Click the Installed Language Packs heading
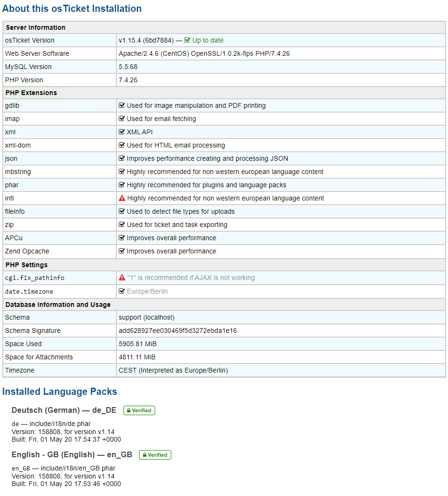Viewport: 448px width, 496px height. pyautogui.click(x=60, y=392)
